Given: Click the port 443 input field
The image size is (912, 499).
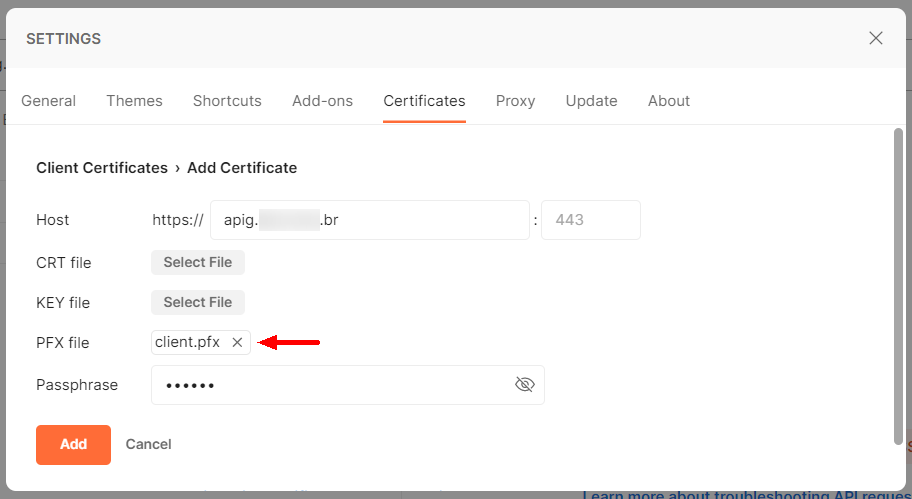Looking at the screenshot, I should pos(590,220).
